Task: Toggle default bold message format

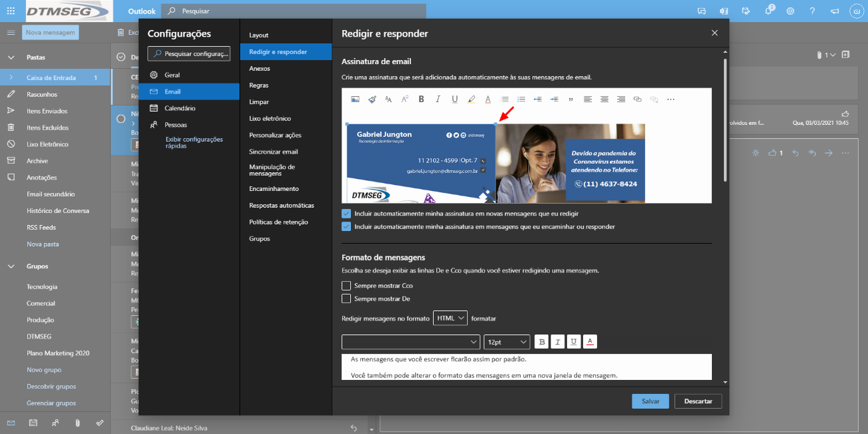Action: 542,342
